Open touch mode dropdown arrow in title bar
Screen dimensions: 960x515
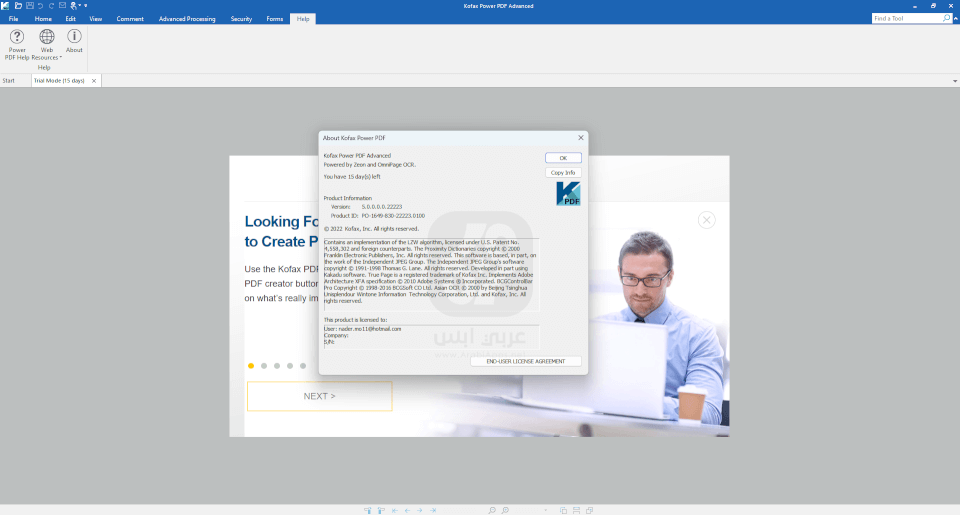(80, 6)
